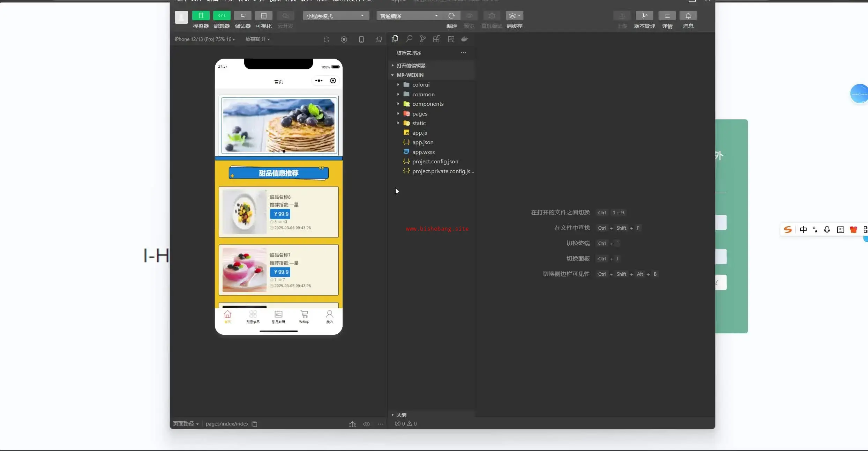
Task: Select the 我的 tab in simulator
Action: (329, 317)
